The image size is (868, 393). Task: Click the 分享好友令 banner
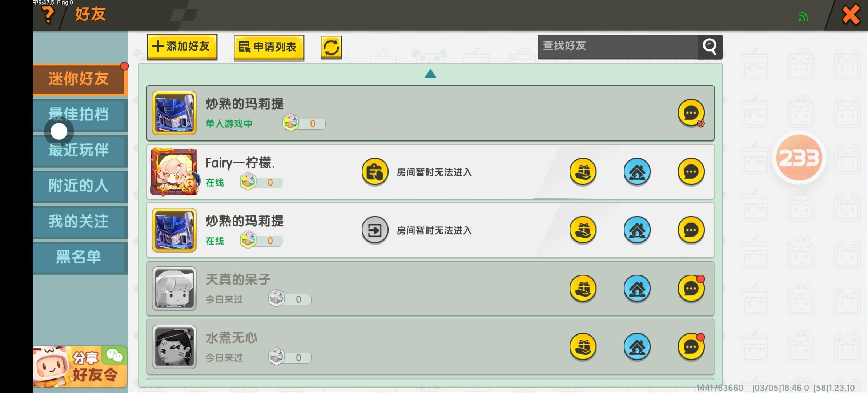tap(80, 366)
